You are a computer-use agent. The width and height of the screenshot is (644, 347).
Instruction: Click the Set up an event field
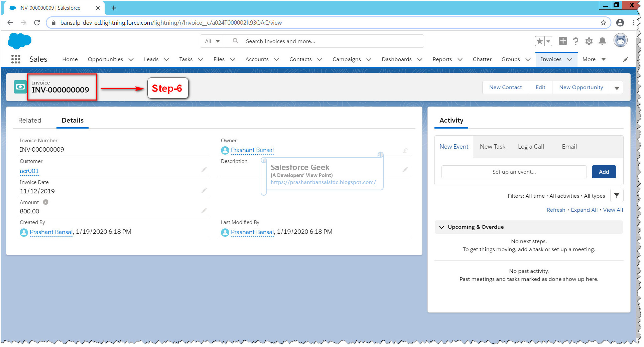pyautogui.click(x=514, y=172)
